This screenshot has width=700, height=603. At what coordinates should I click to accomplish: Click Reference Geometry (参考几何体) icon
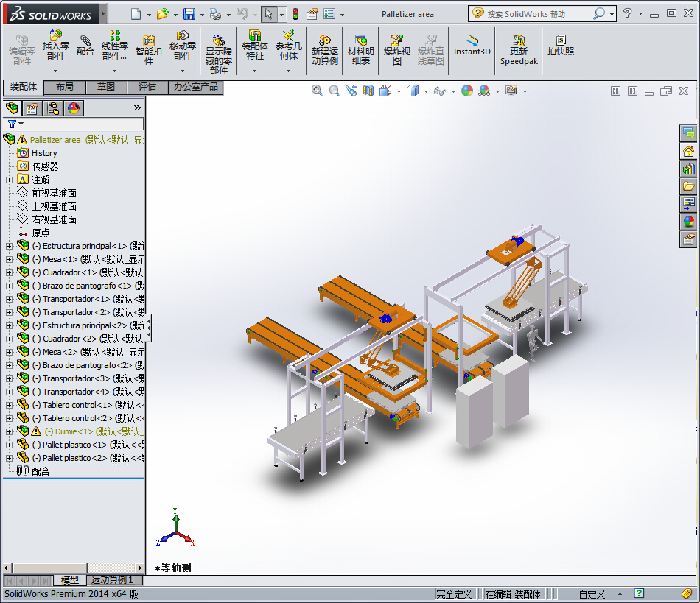pyautogui.click(x=288, y=46)
